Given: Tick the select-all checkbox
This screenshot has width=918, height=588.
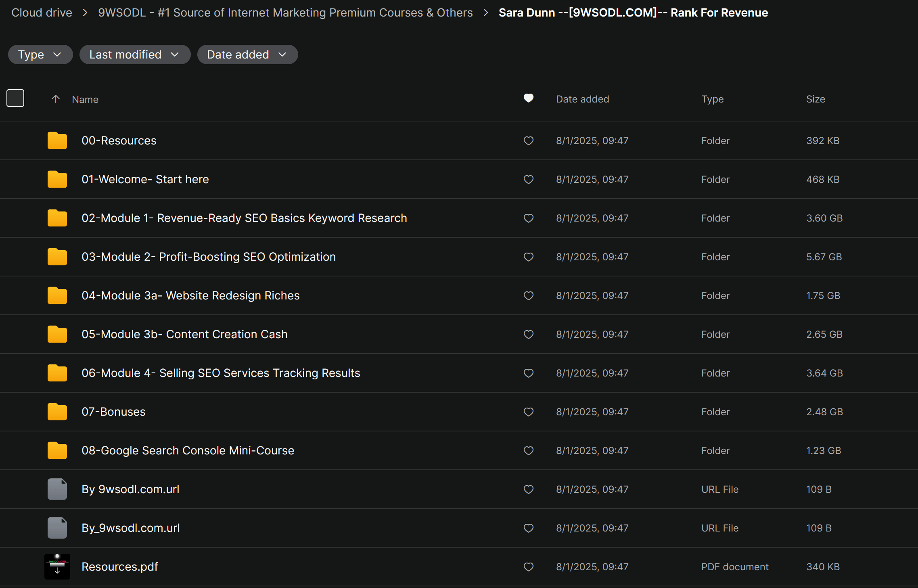Looking at the screenshot, I should (15, 98).
